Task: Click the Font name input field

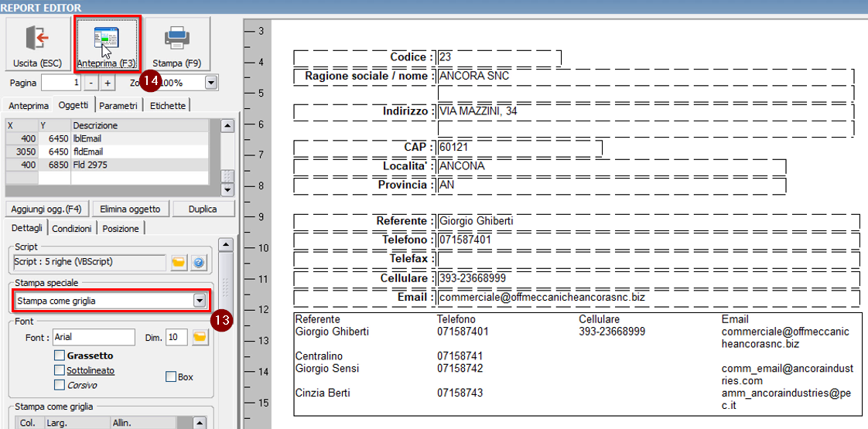Action: coord(94,338)
